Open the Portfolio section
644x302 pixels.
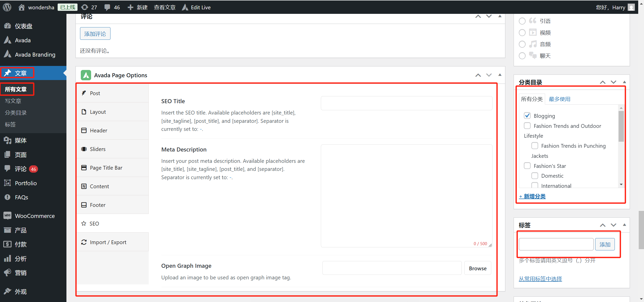click(26, 183)
